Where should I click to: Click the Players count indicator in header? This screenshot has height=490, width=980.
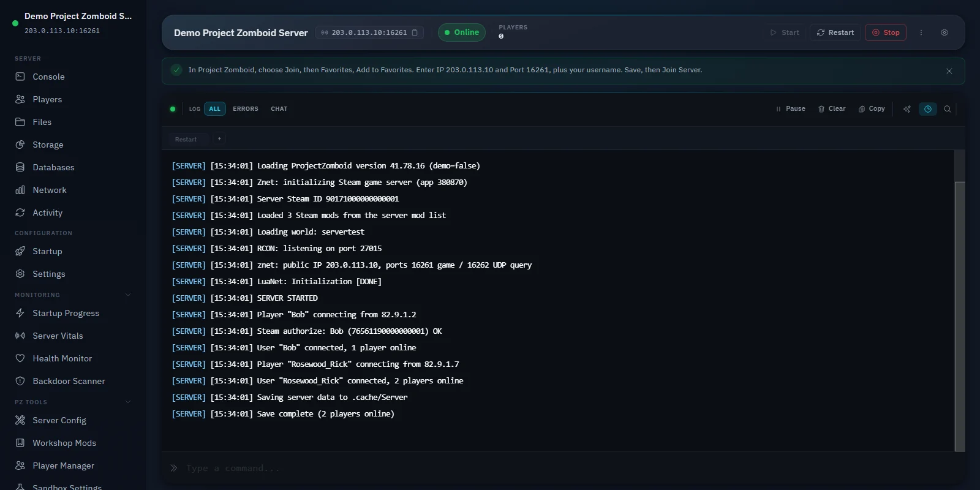coord(513,32)
